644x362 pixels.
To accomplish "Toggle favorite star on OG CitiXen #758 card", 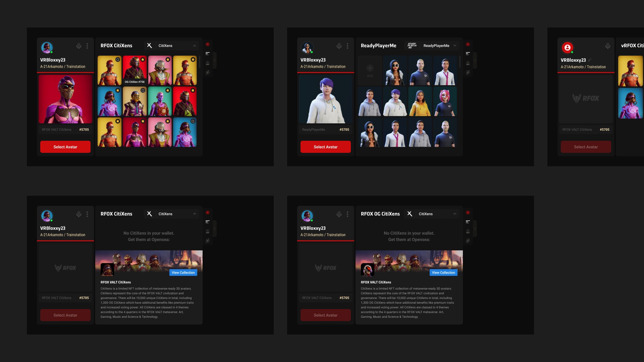I will pos(143,60).
